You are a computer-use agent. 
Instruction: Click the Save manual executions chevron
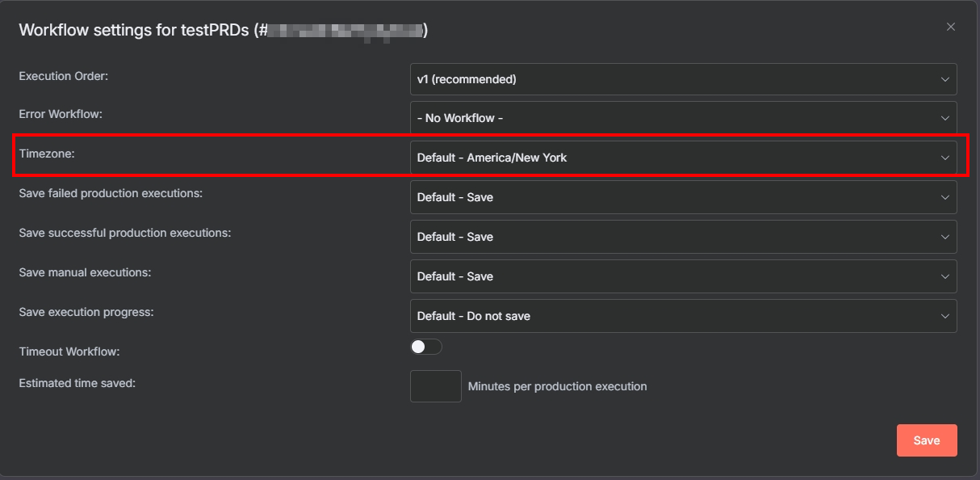[x=944, y=276]
